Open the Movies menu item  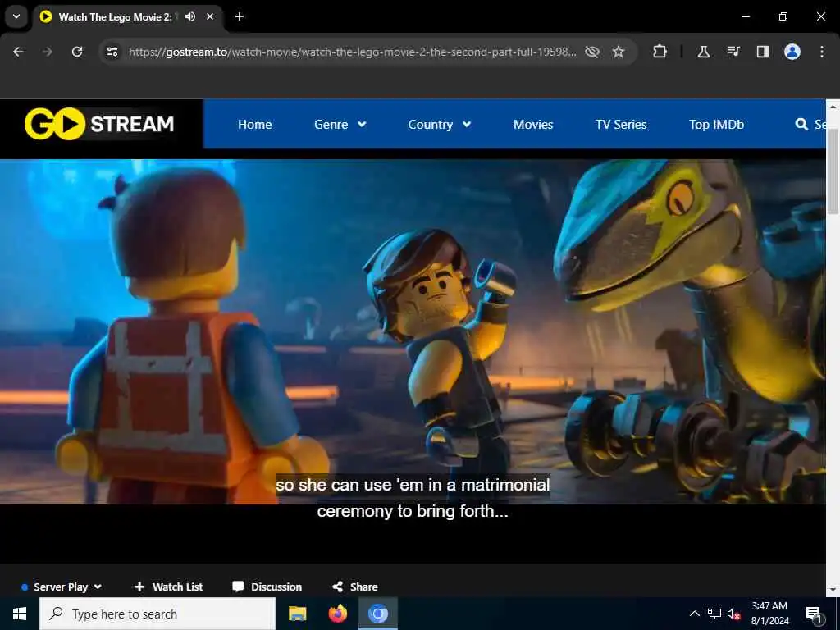[533, 125]
